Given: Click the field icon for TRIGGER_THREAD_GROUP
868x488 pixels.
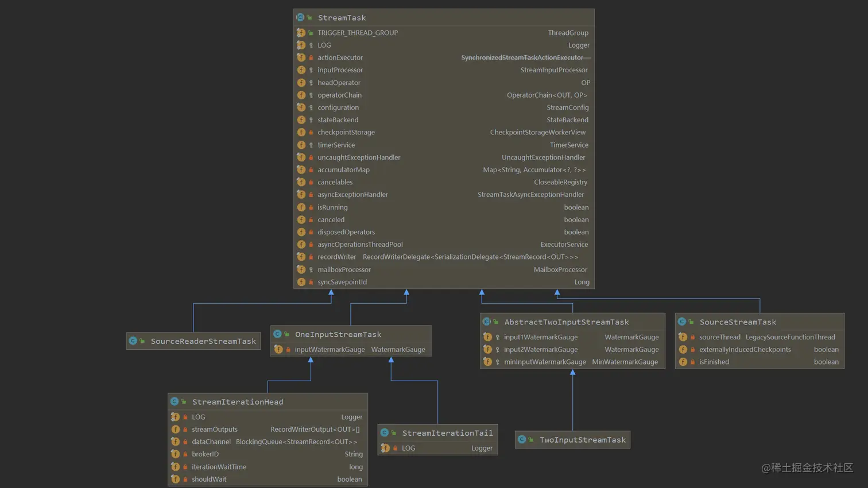Looking at the screenshot, I should pos(301,33).
